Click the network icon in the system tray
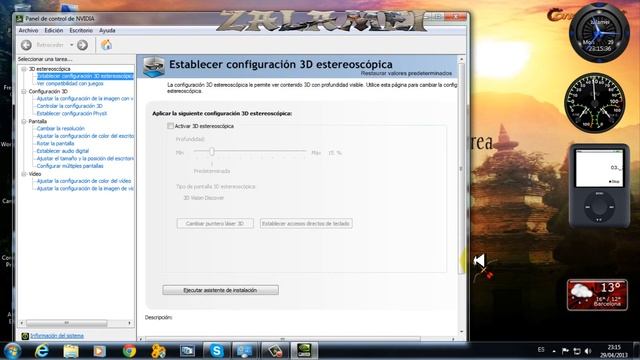This screenshot has width=640, height=360. click(x=577, y=351)
